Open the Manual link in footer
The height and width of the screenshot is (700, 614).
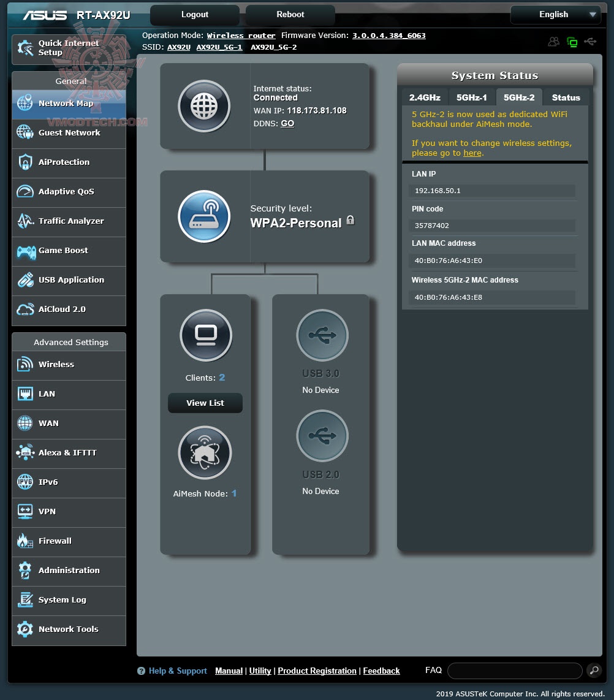click(229, 671)
